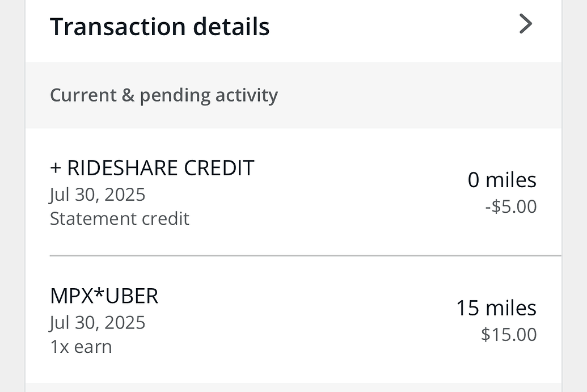Click the Transaction details heading text
Image resolution: width=587 pixels, height=392 pixels.
(x=159, y=26)
